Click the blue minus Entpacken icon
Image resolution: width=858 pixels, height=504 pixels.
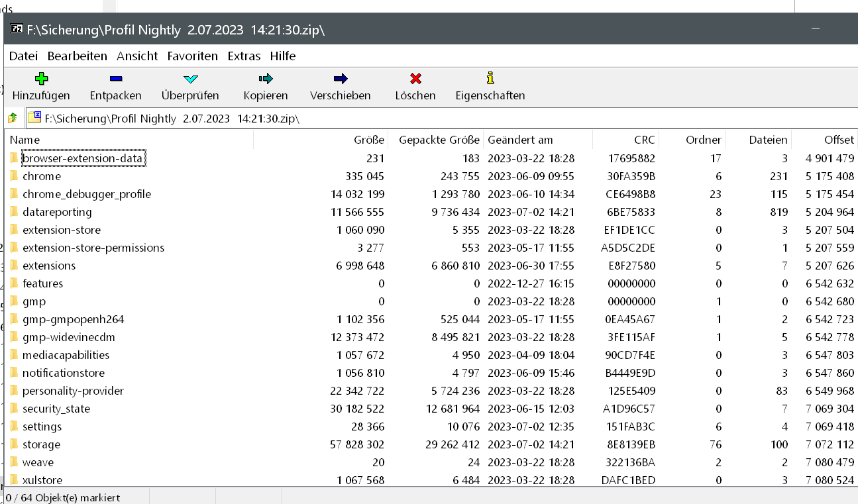coord(116,79)
